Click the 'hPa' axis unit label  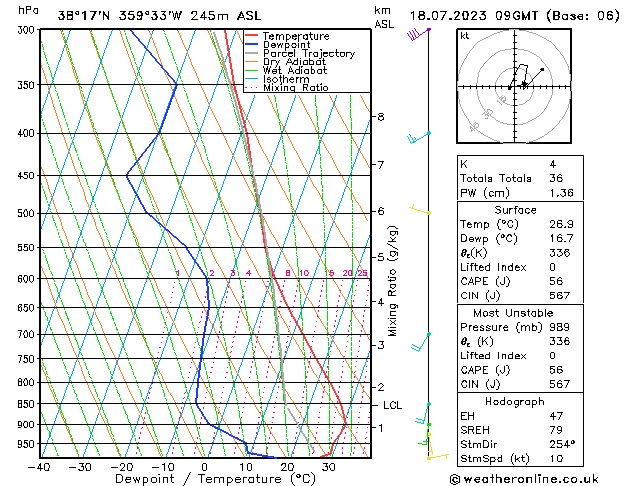tap(28, 10)
